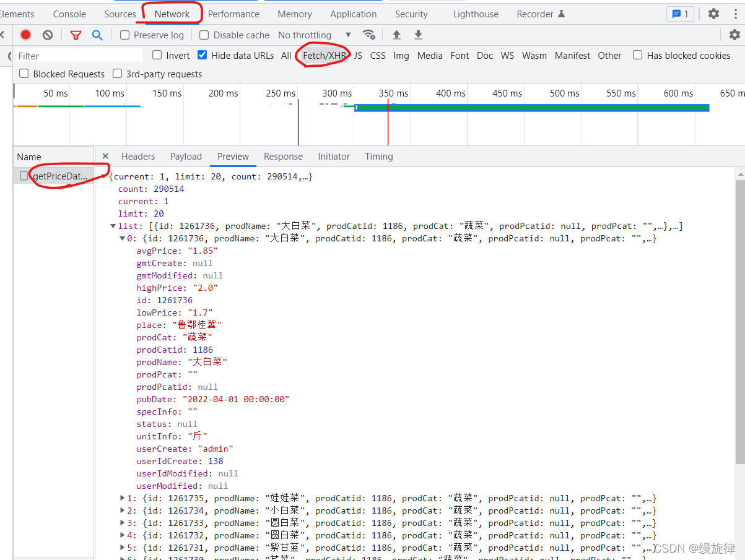
Task: Filter requests by CSS
Action: 378,55
